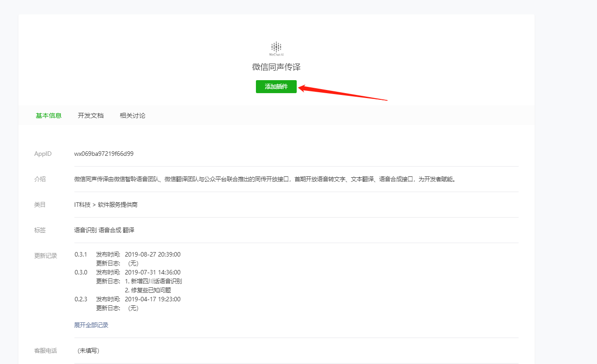
Task: Click the 更新记录 label
Action: click(46, 256)
